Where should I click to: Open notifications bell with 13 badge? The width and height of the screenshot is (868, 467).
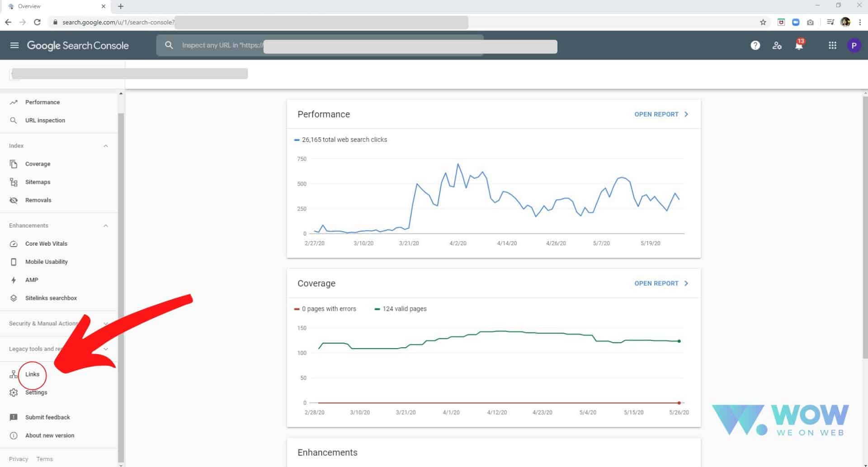[x=799, y=45]
